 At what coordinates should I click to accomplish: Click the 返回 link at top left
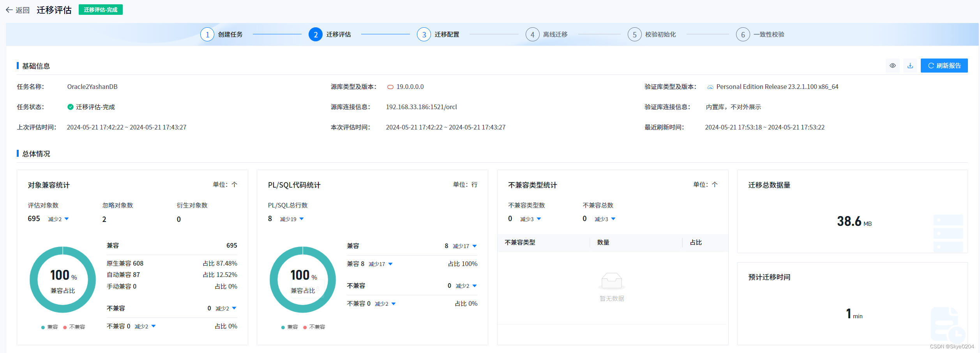tap(22, 10)
